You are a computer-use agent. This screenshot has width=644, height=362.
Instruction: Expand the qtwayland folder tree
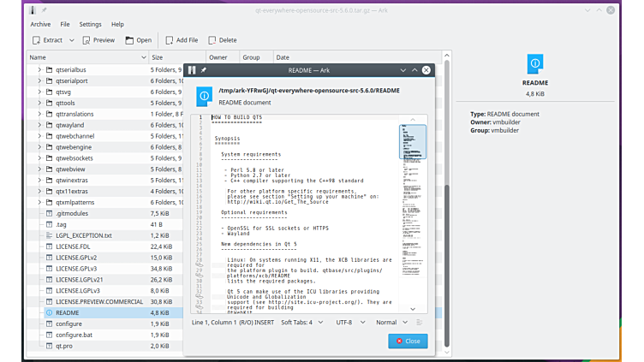tap(39, 125)
